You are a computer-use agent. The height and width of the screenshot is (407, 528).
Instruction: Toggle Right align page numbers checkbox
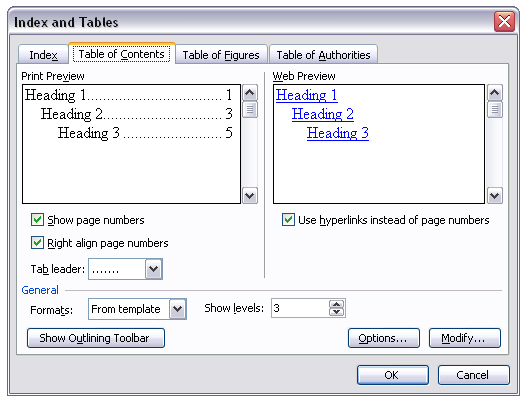(37, 242)
